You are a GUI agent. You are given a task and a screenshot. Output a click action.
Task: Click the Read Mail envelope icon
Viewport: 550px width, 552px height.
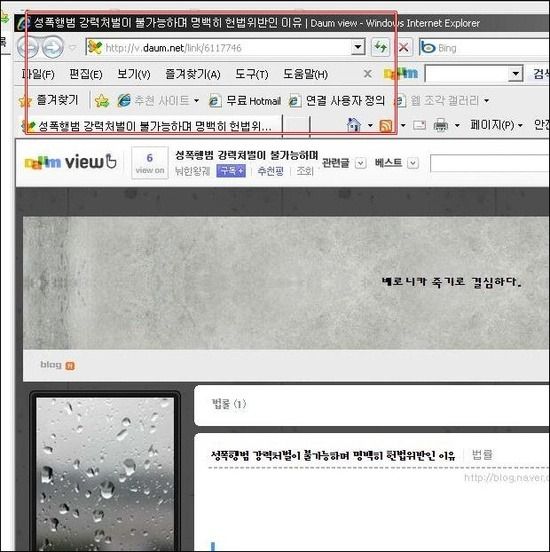[419, 125]
